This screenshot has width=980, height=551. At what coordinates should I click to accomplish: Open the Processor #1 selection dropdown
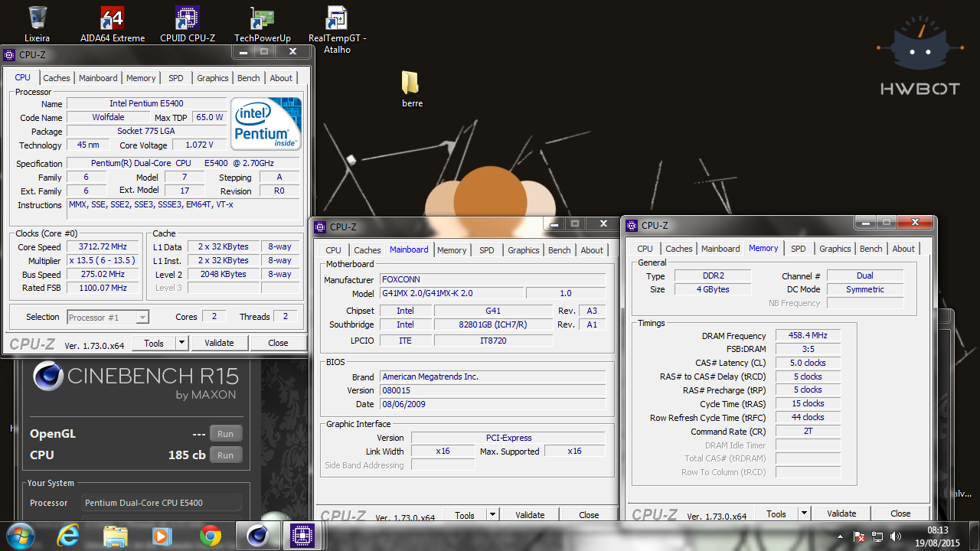[108, 317]
